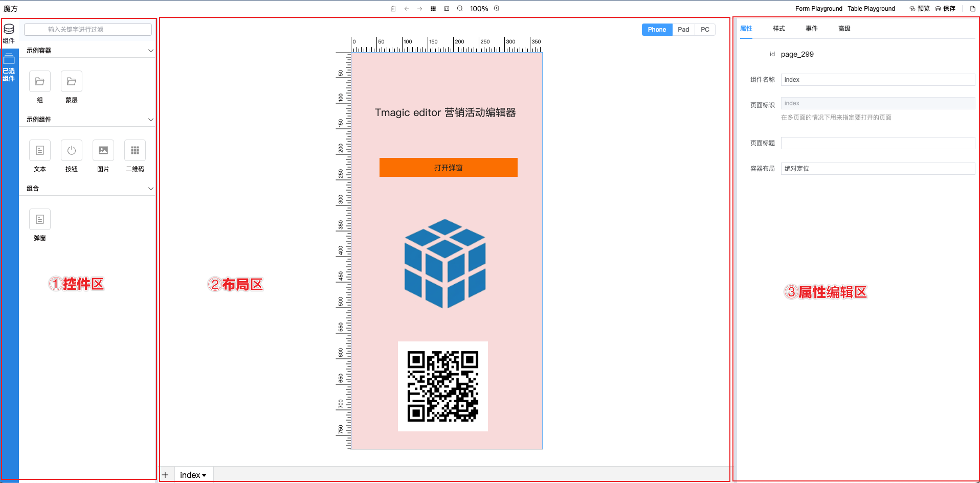
Task: Toggle the grid display icon
Action: [x=433, y=9]
